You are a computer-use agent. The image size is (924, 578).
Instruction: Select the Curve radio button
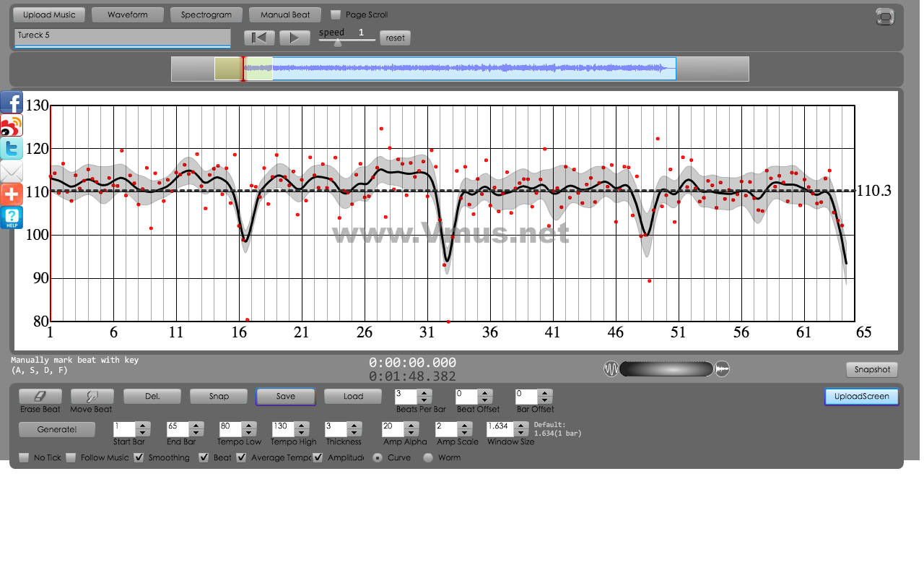point(378,457)
